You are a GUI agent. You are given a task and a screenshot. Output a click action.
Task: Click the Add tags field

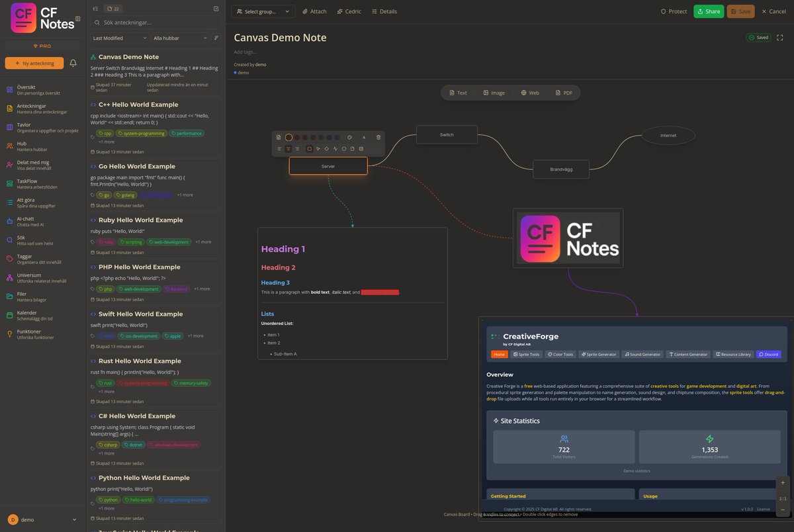pyautogui.click(x=245, y=52)
